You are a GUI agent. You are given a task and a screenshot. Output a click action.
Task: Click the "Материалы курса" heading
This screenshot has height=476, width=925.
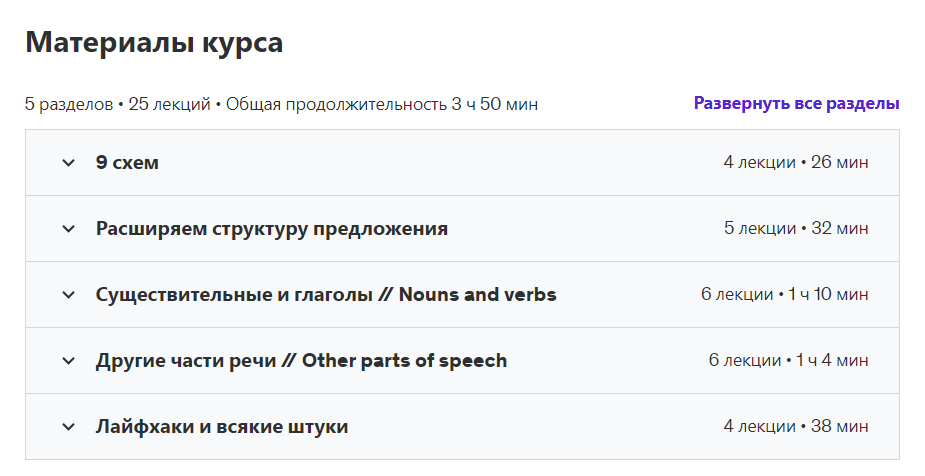pyautogui.click(x=154, y=43)
